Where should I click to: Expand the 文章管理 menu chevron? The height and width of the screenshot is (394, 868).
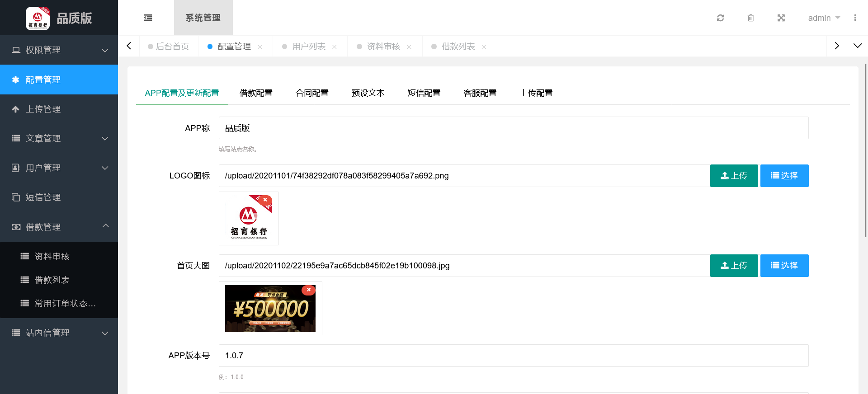105,138
